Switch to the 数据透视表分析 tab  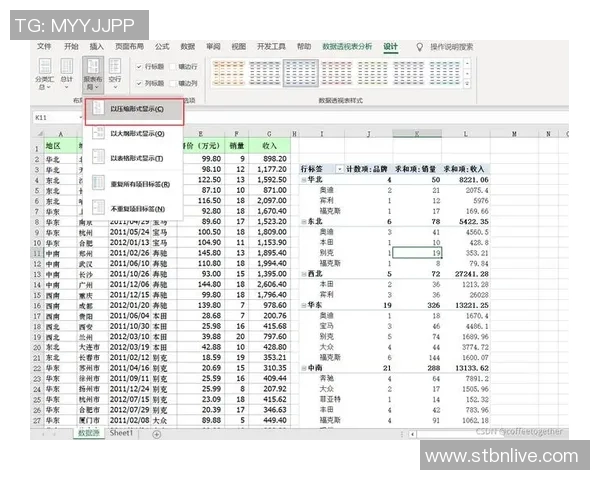point(347,46)
